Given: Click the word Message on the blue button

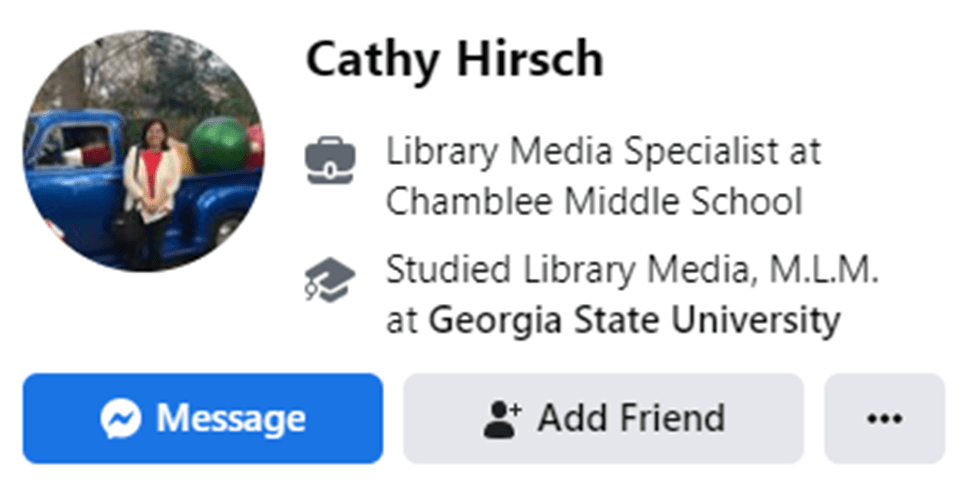Looking at the screenshot, I should point(230,418).
